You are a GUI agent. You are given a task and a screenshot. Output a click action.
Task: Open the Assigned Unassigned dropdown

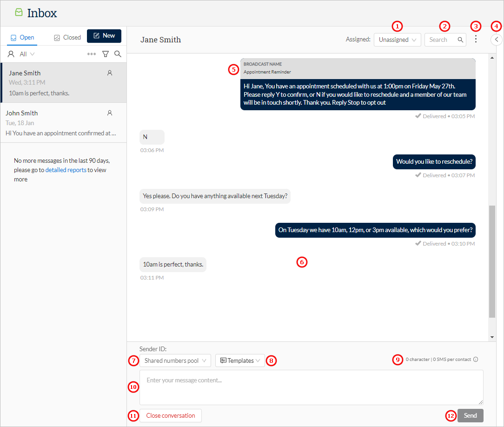[x=397, y=40]
